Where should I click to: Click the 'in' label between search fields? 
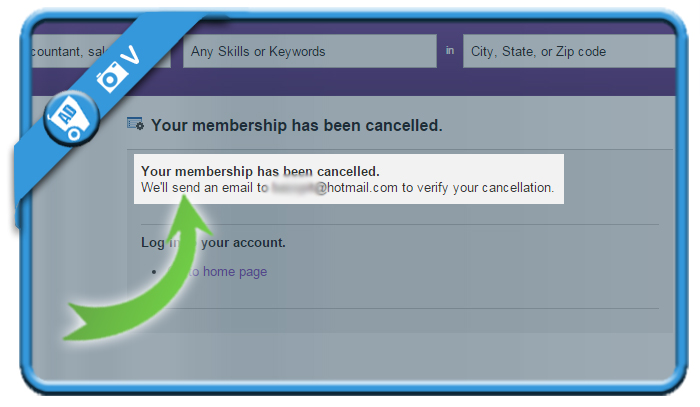[x=450, y=51]
